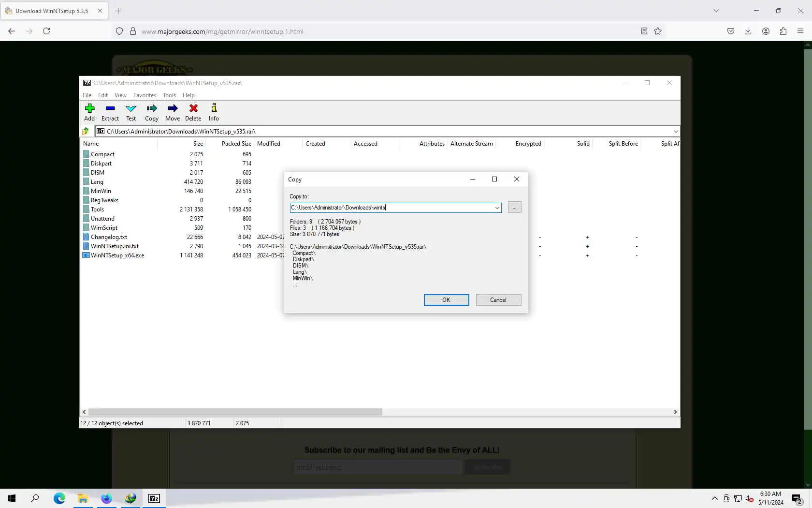Viewport: 812px width, 508px height.
Task: Select the Lang folder icon
Action: point(86,182)
